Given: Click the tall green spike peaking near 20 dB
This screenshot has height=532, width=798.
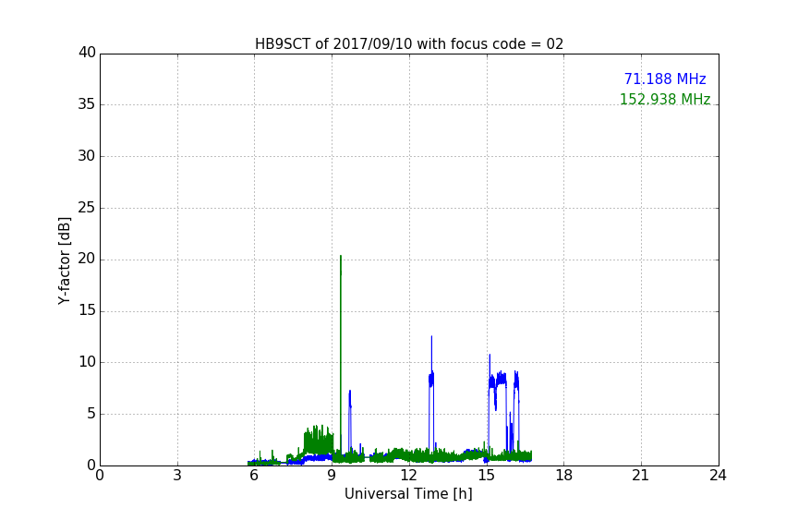Looking at the screenshot, I should [x=341, y=357].
